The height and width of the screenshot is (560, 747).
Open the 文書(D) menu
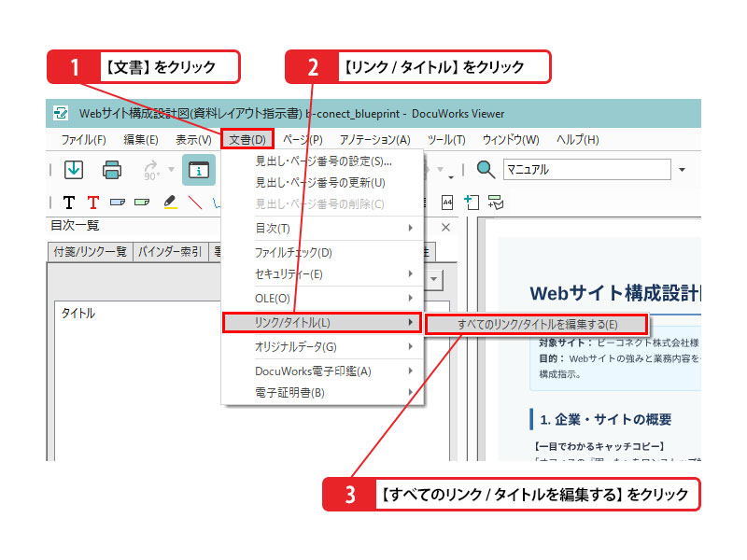(x=247, y=139)
